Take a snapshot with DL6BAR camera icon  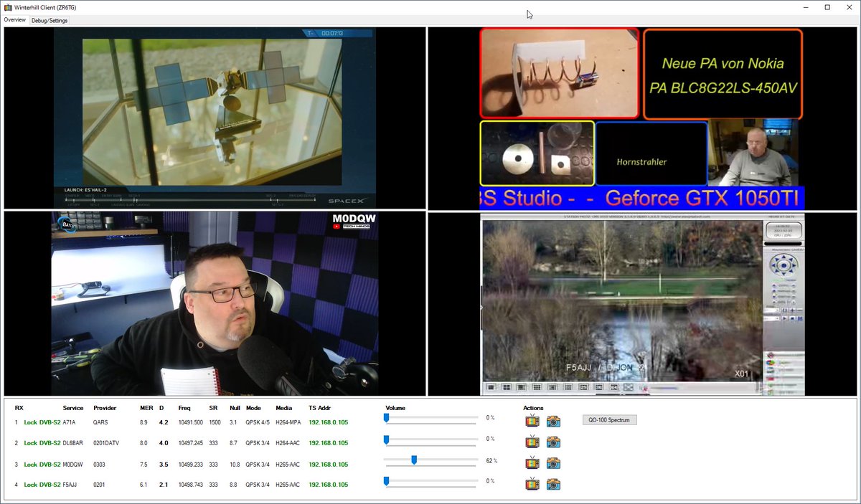point(553,442)
